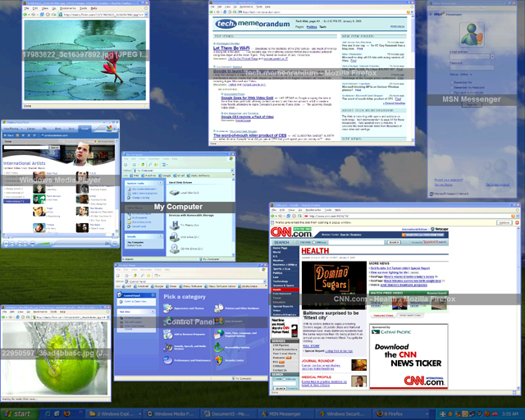The width and height of the screenshot is (525, 420).
Task: Click Options button on Firefox popup blocker bar
Action: pos(504,222)
